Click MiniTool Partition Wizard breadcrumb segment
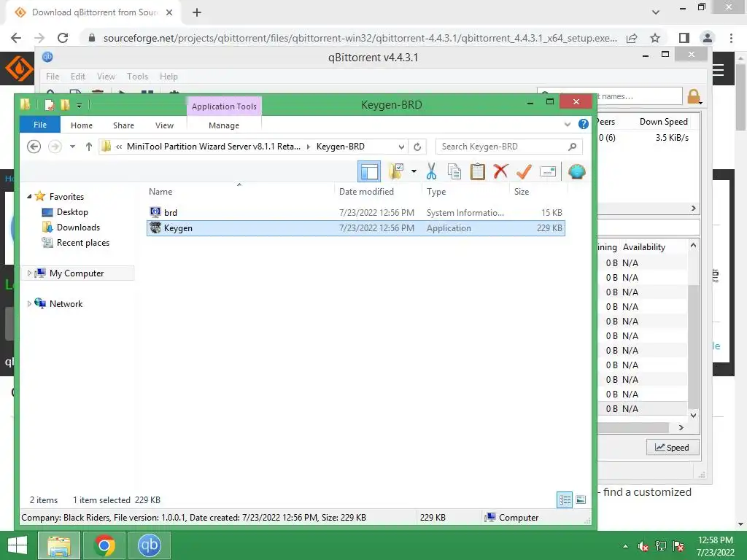 214,146
